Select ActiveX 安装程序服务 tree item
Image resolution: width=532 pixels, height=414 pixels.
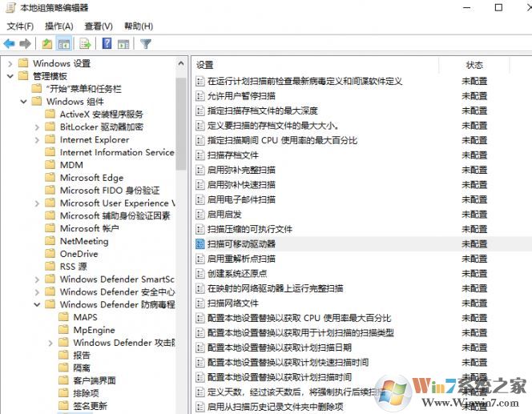click(x=102, y=115)
